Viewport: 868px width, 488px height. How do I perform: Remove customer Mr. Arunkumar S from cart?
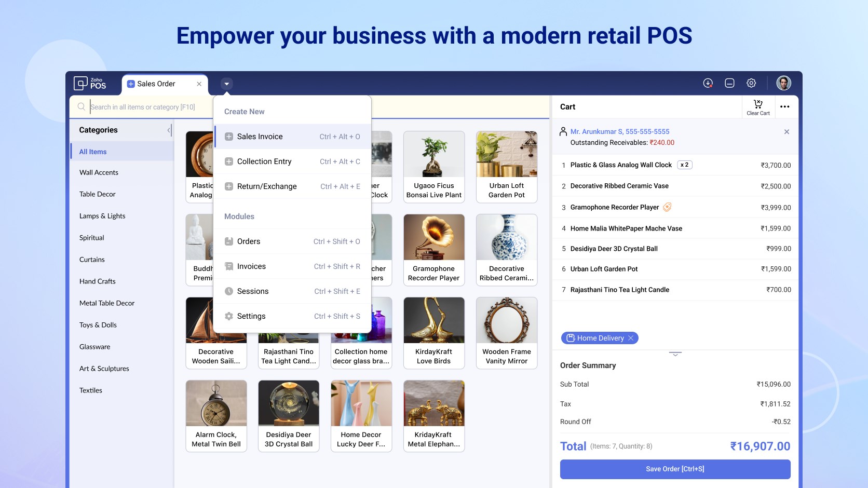pos(786,132)
